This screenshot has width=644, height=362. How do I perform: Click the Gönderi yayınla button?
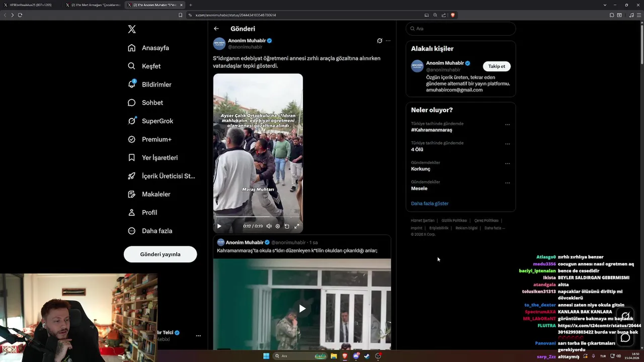click(x=160, y=254)
